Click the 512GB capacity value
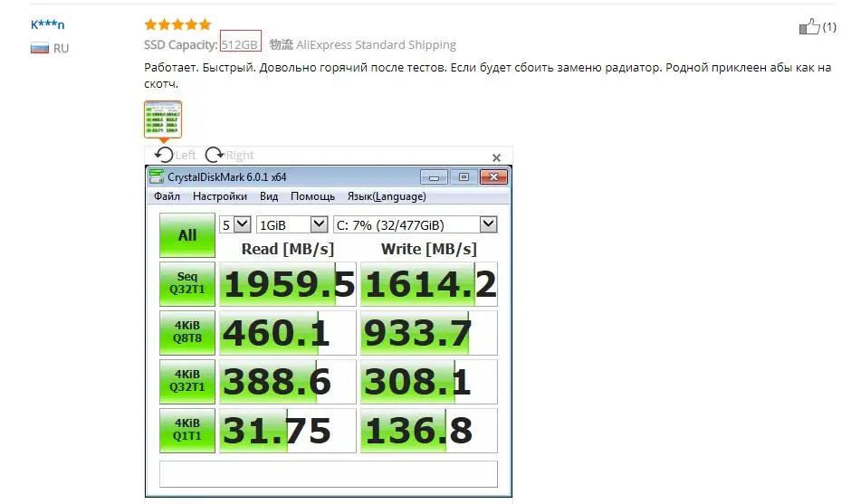The image size is (851, 504). coord(241,44)
